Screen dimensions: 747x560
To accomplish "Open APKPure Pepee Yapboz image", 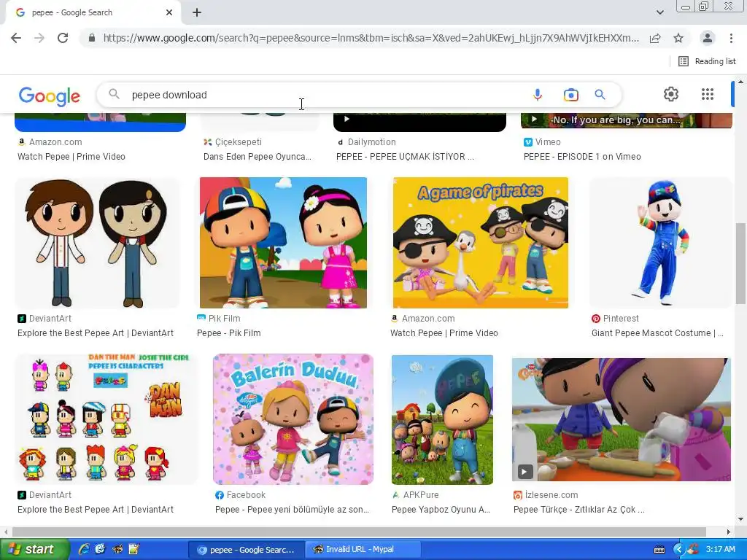I will [x=442, y=420].
